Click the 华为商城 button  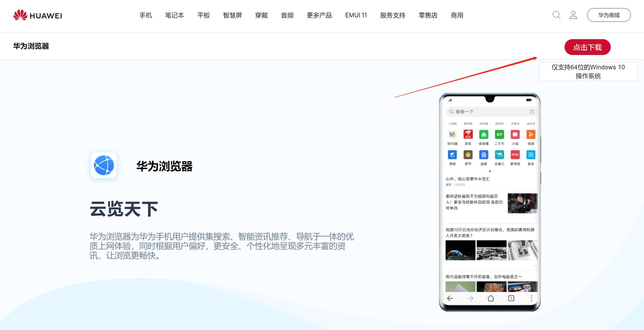(x=609, y=15)
